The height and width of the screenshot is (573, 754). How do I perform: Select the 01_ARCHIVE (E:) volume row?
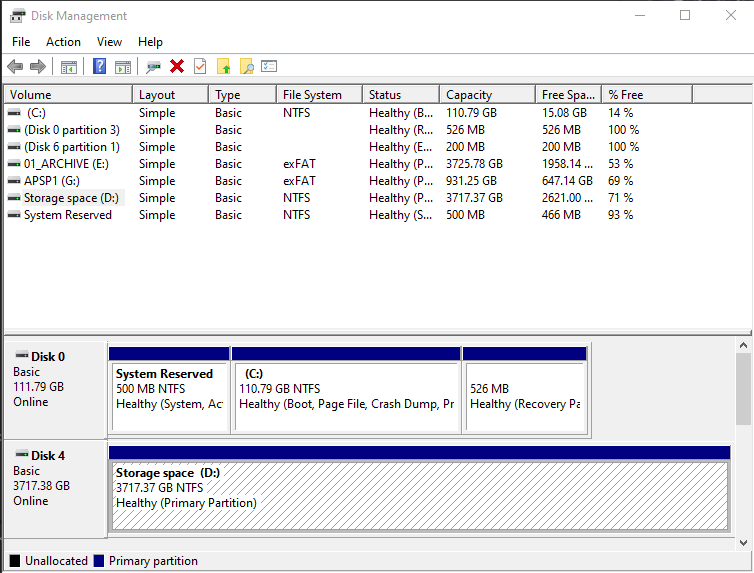378,164
